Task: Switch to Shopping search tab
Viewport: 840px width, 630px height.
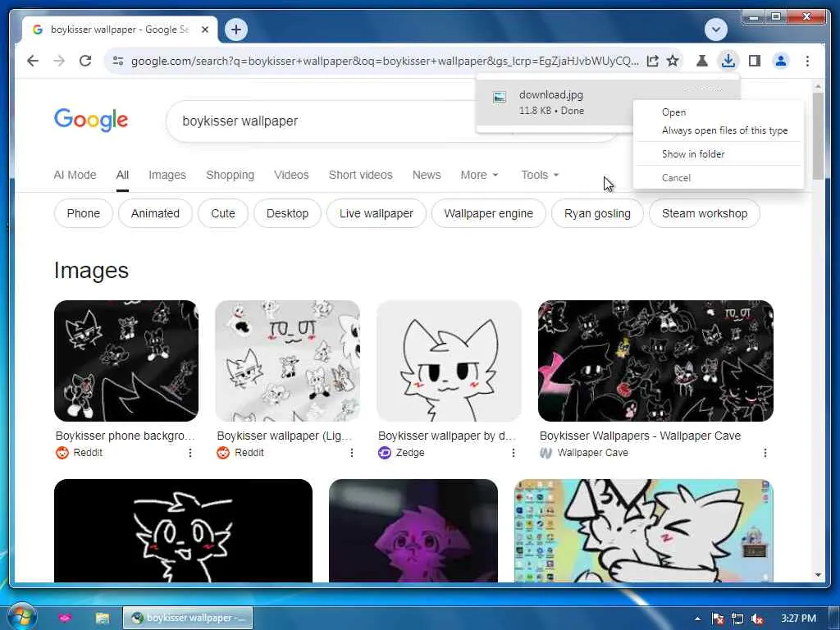Action: tap(231, 176)
